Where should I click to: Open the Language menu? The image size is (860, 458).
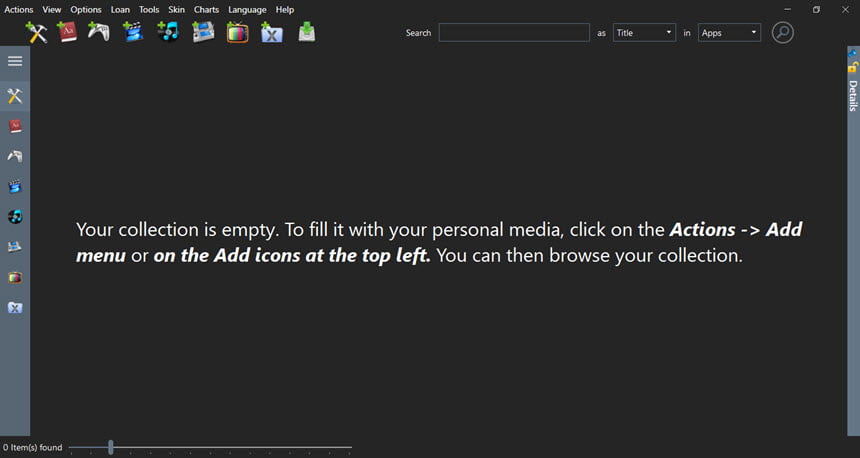[247, 9]
